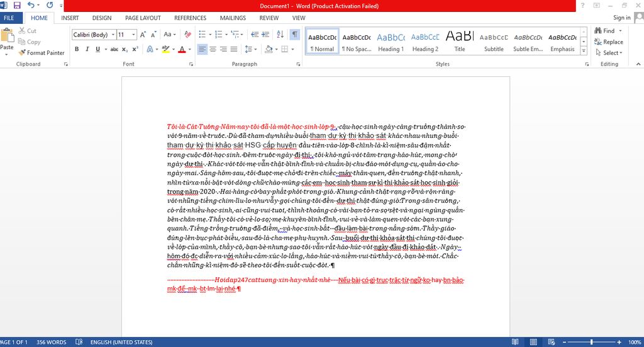This screenshot has height=347, width=644.
Task: Sort the selected text alphabetically
Action: (x=280, y=35)
